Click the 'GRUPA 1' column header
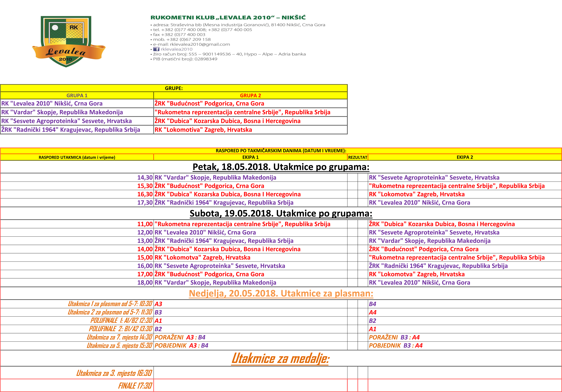Screen dimensions: 562x392 click(77, 95)
